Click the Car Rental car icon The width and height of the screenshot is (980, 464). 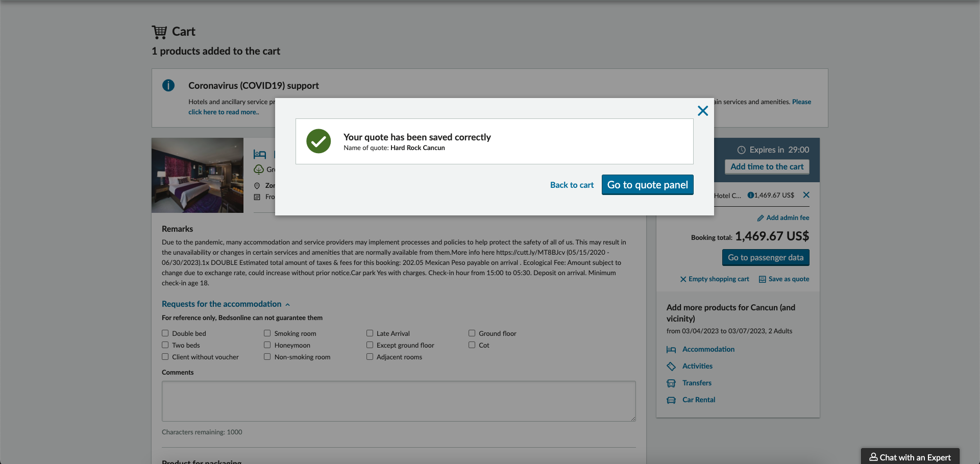tap(671, 400)
